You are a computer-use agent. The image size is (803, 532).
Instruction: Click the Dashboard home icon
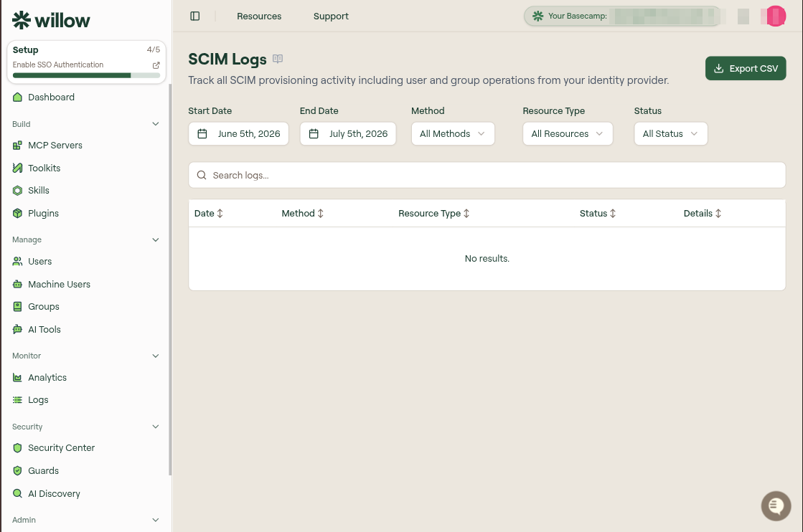point(17,98)
